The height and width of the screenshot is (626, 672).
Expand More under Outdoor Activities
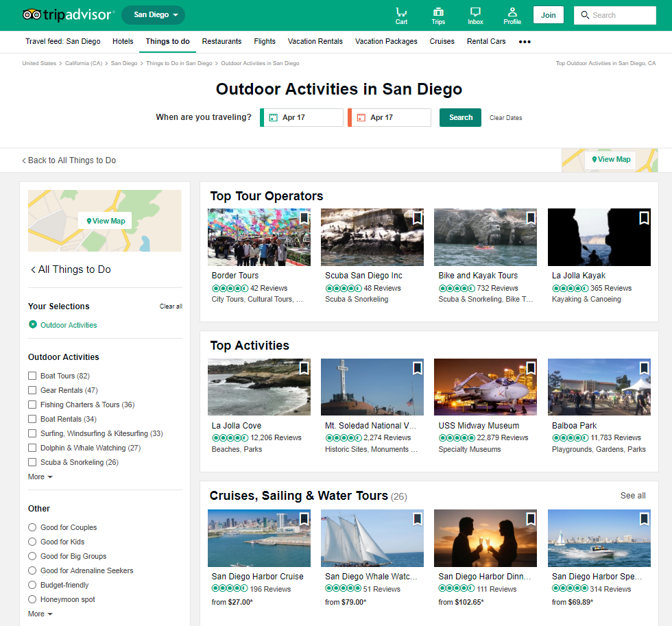tap(40, 477)
